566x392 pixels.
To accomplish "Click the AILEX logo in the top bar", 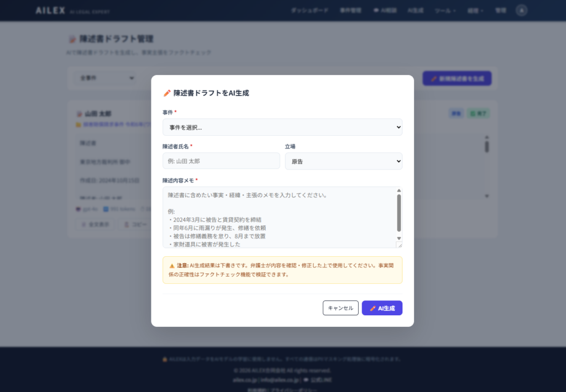I will point(50,10).
